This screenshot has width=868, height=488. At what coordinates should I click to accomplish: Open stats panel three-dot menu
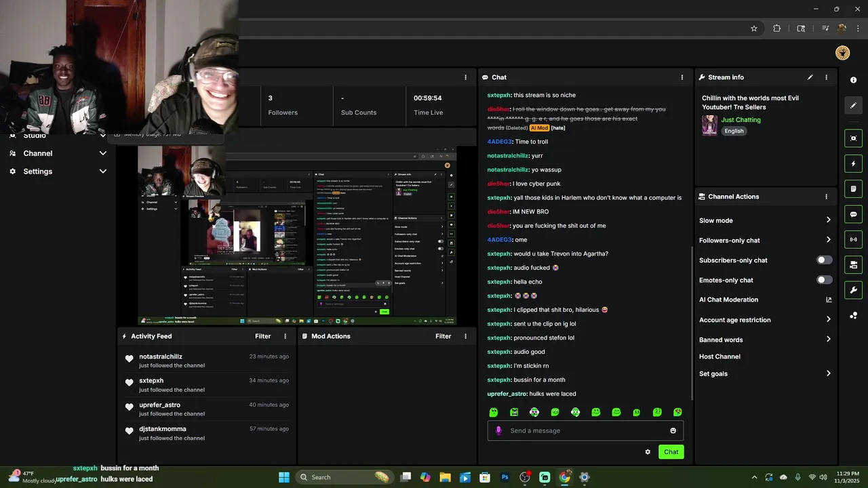(x=465, y=77)
